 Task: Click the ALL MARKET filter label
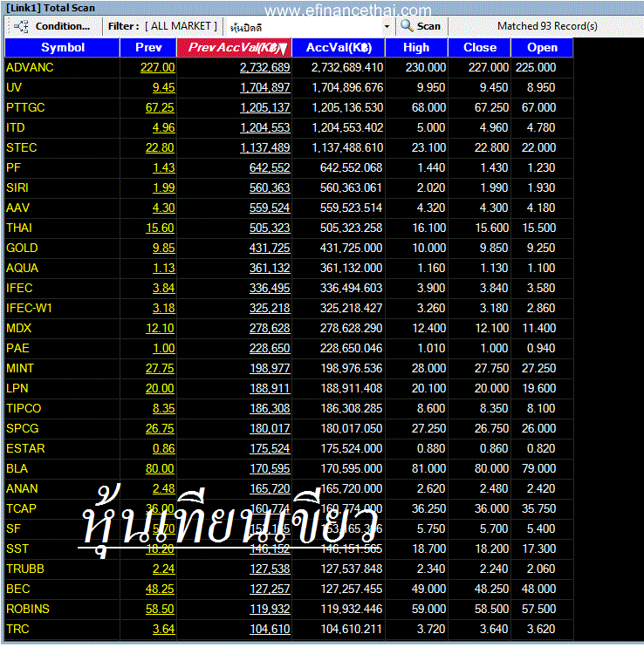point(181,26)
